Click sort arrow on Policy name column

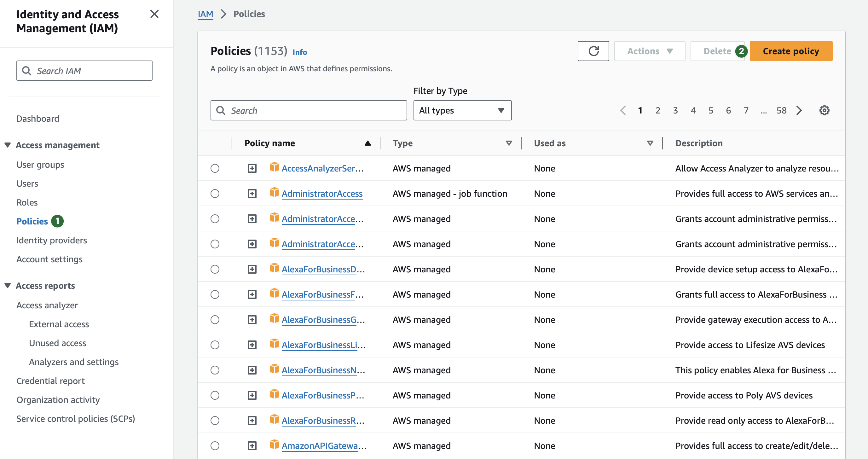367,143
